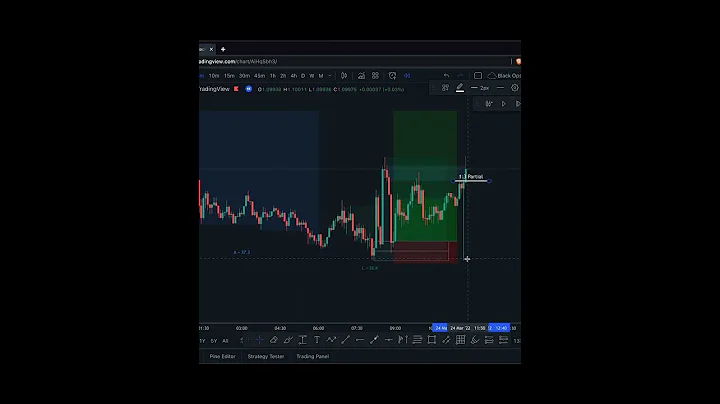Open a new browser tab with the plus button
The width and height of the screenshot is (720, 404).
coord(223,49)
